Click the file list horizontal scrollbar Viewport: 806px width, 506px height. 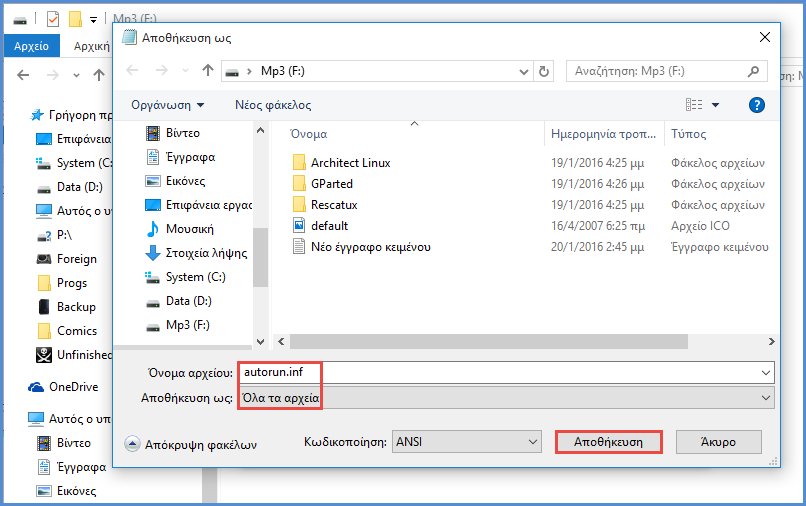[489, 341]
